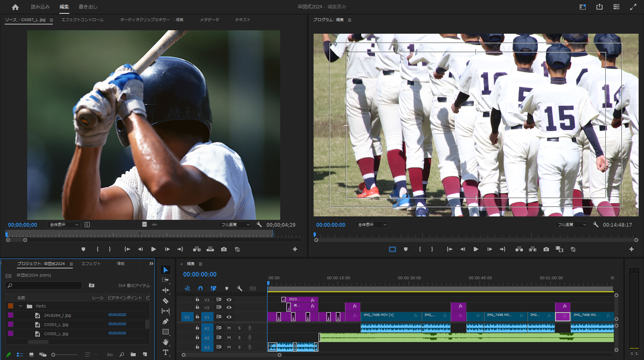Export frame from Program monitor camera icon
This screenshot has width=644, height=360.
[x=546, y=249]
